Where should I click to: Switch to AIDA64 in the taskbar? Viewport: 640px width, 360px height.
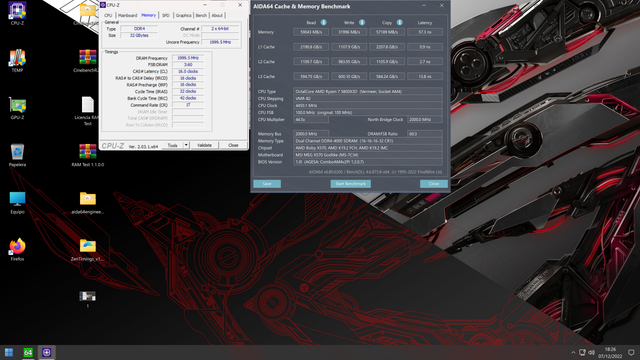pyautogui.click(x=28, y=352)
